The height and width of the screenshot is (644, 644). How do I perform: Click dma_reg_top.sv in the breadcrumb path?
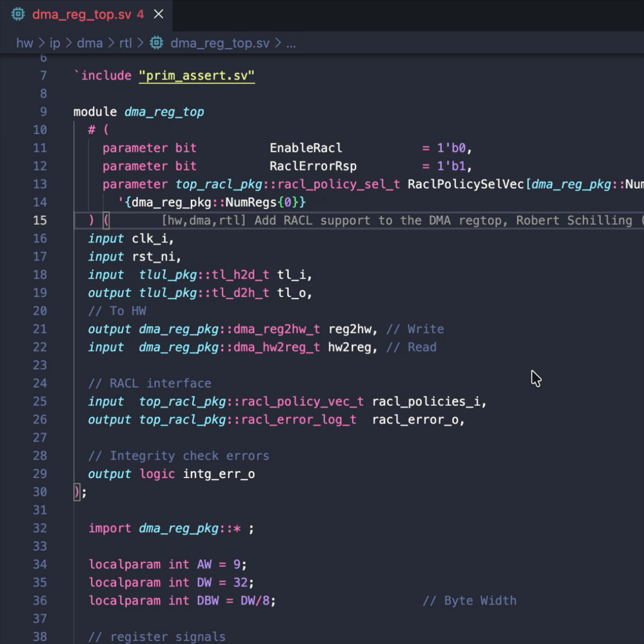[x=219, y=43]
